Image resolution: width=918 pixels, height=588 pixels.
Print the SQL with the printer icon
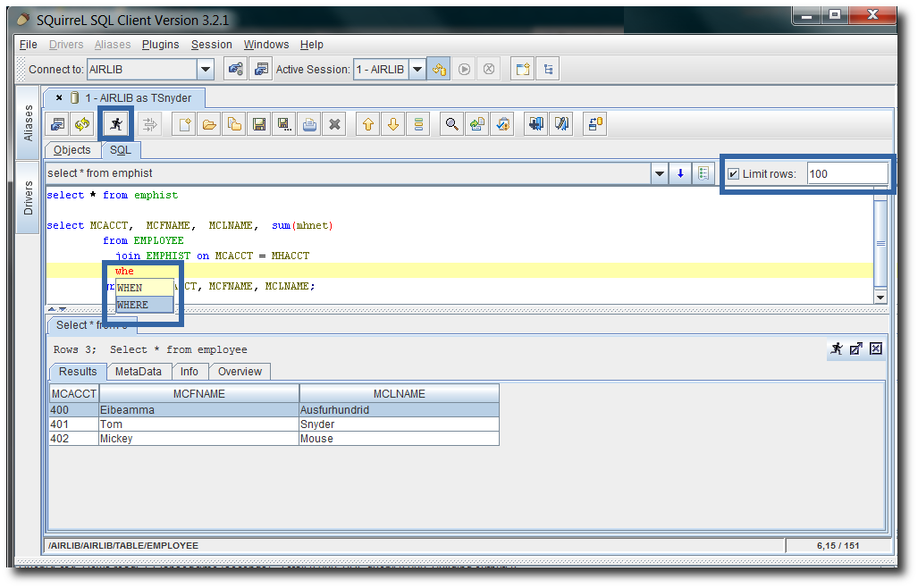tap(309, 124)
